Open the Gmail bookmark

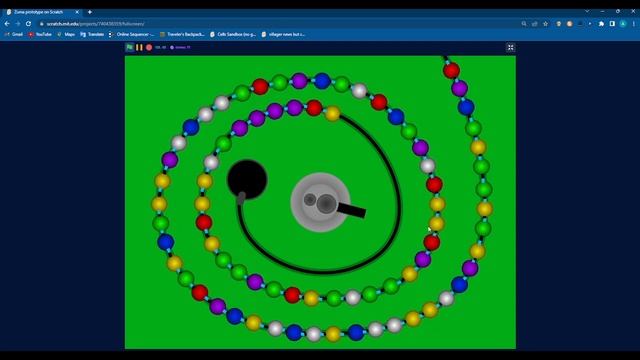13,35
